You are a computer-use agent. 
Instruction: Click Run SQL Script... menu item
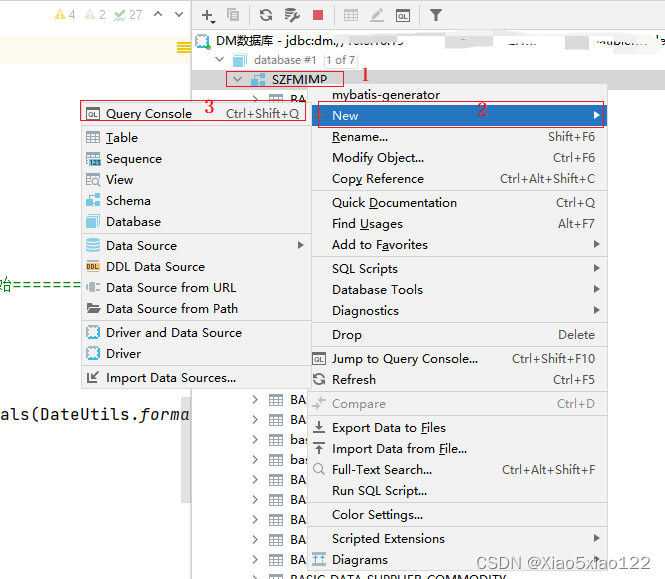459,490
